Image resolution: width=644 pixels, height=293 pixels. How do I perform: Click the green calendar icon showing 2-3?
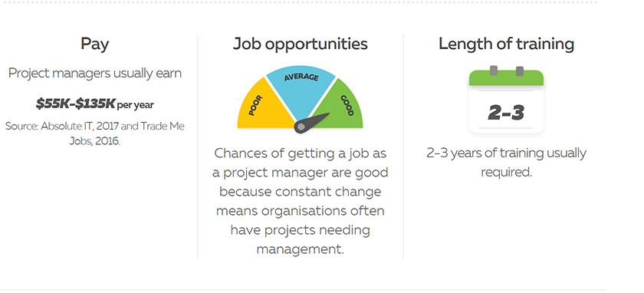click(506, 100)
